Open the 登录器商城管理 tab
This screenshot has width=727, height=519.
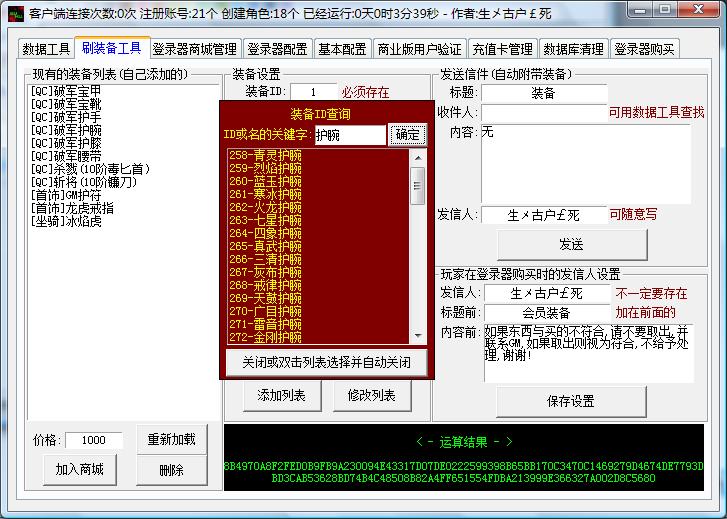tap(195, 49)
